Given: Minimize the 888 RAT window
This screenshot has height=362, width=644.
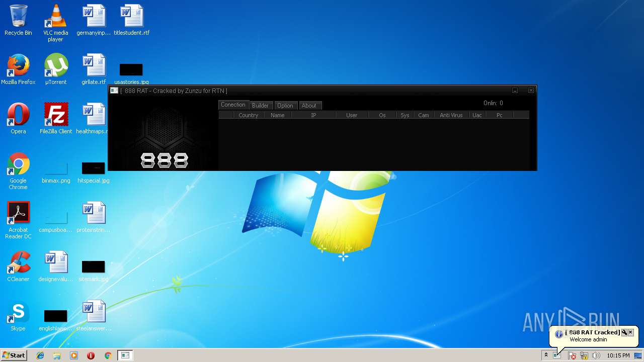Looking at the screenshot, I should (x=515, y=90).
